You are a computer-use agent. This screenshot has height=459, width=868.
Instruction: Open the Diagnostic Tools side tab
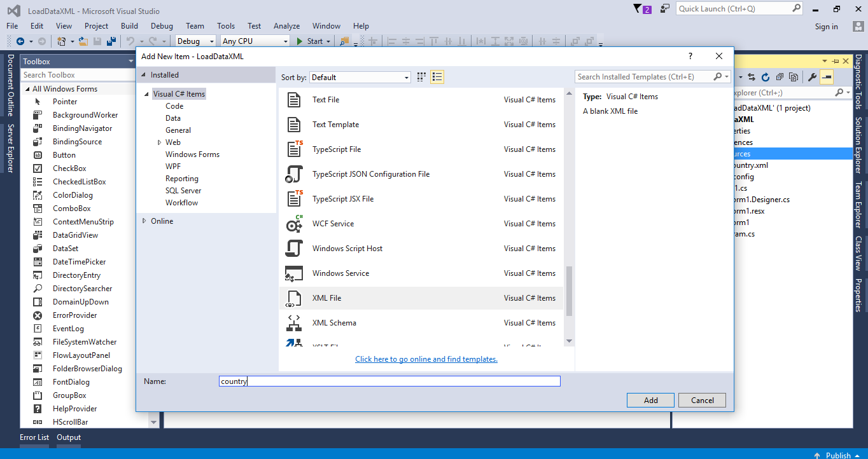tap(858, 82)
